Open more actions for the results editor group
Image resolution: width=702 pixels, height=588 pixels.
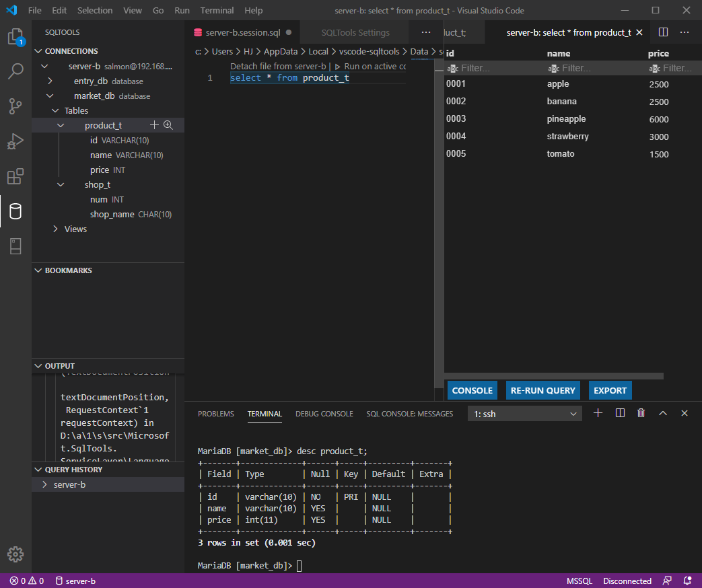pyautogui.click(x=685, y=32)
